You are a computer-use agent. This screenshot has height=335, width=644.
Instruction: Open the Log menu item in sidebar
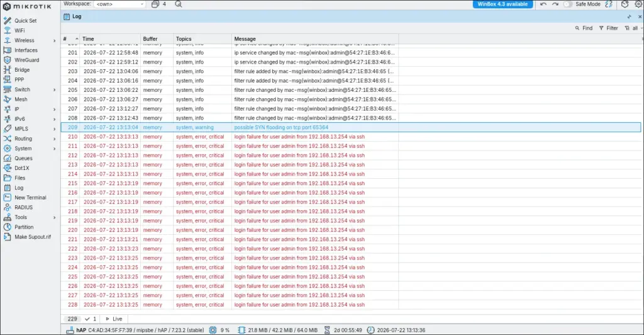pyautogui.click(x=19, y=188)
